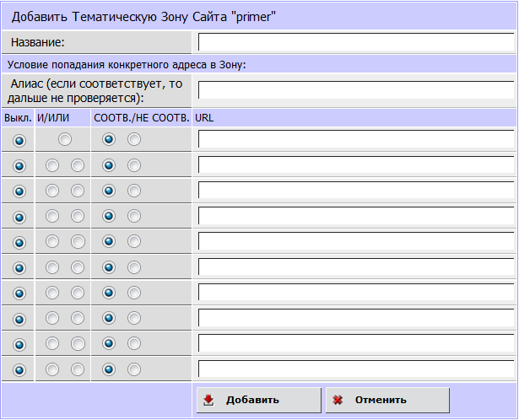The image size is (519, 420).
Task: Select the ИЛИ radio in the last row
Action: pyautogui.click(x=78, y=369)
